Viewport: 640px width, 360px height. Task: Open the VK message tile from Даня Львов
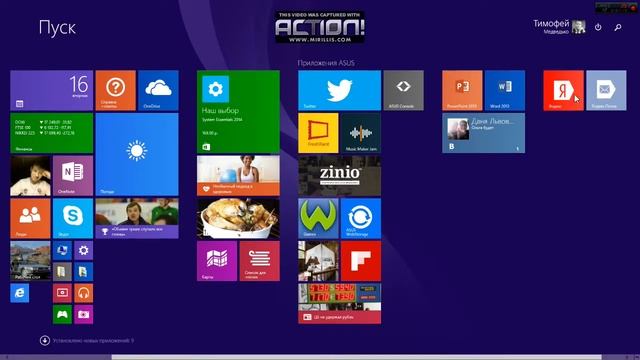(x=484, y=133)
